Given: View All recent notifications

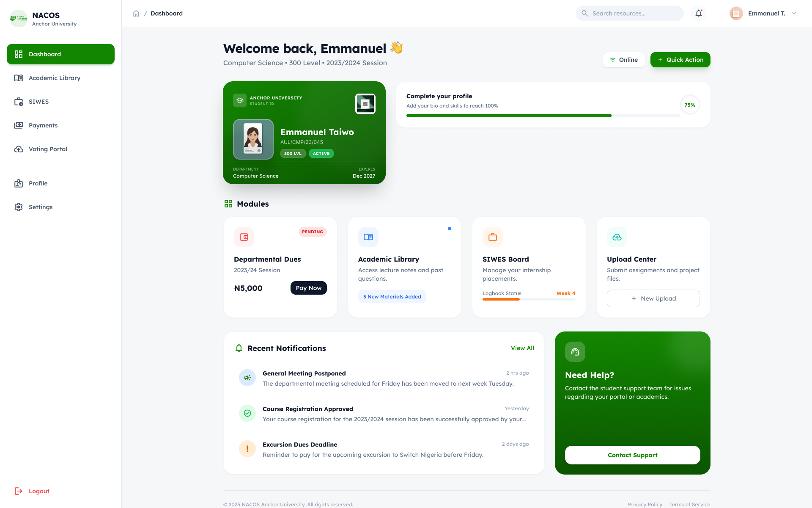Looking at the screenshot, I should [x=522, y=348].
